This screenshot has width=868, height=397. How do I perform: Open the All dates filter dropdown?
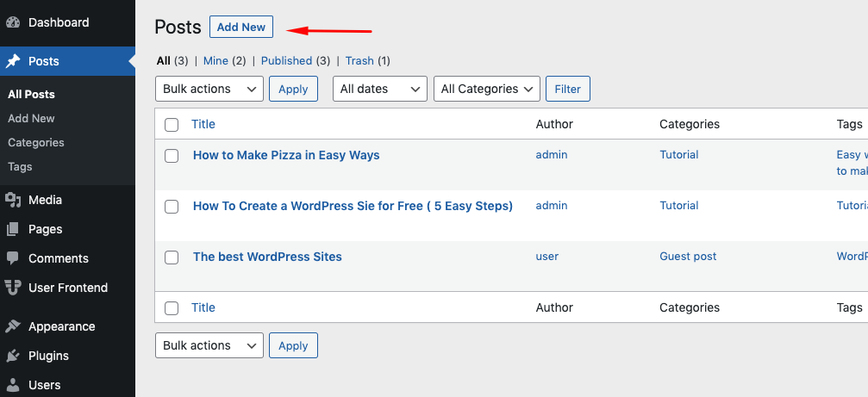[380, 89]
